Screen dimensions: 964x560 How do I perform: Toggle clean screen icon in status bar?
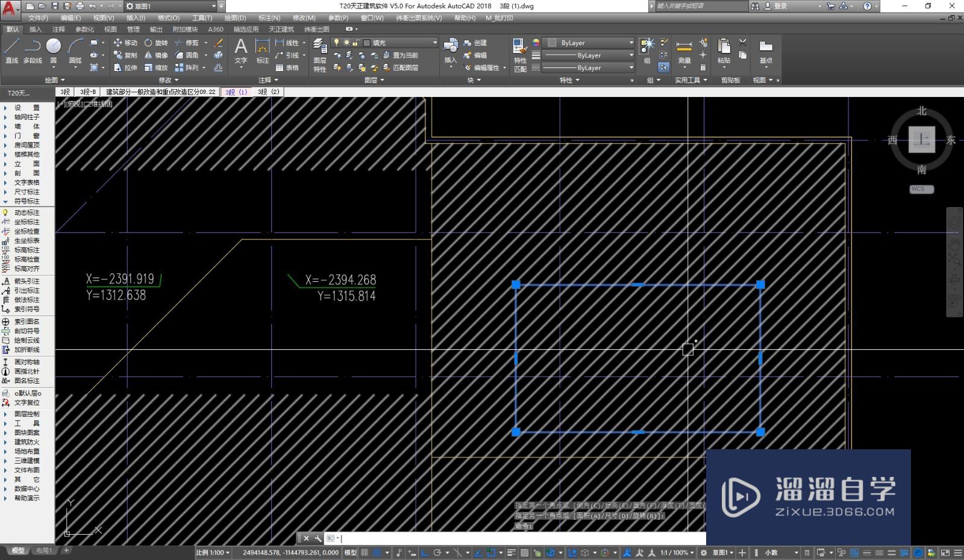pyautogui.click(x=945, y=553)
